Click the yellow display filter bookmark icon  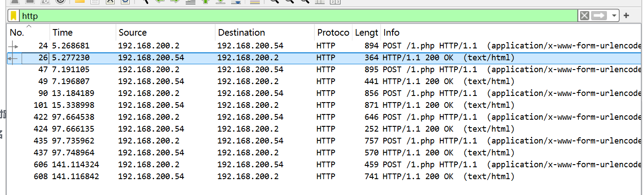[x=14, y=16]
